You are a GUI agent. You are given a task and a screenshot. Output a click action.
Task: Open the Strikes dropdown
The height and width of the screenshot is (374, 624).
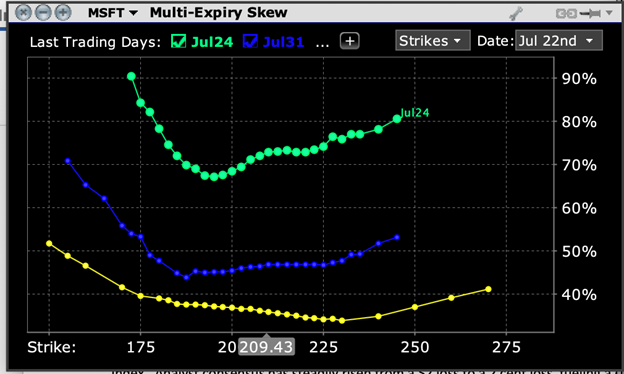point(433,41)
